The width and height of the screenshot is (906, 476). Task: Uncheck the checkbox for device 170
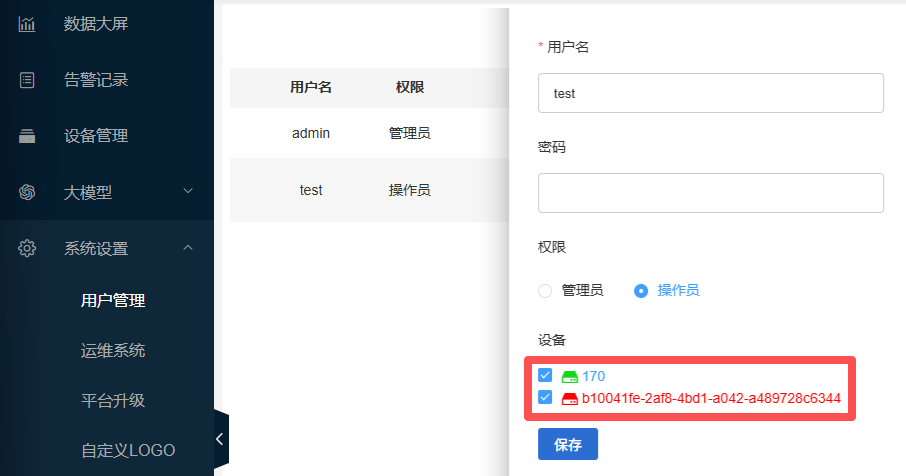click(545, 376)
